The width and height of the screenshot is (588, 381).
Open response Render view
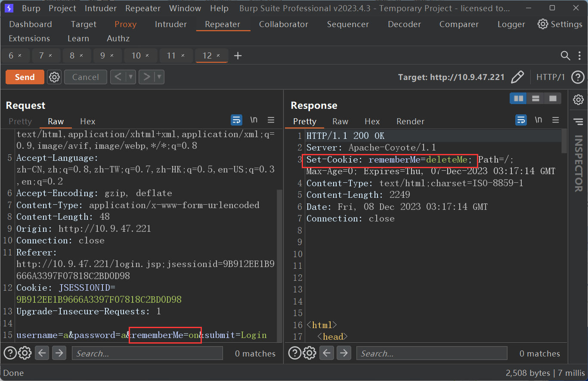point(410,121)
